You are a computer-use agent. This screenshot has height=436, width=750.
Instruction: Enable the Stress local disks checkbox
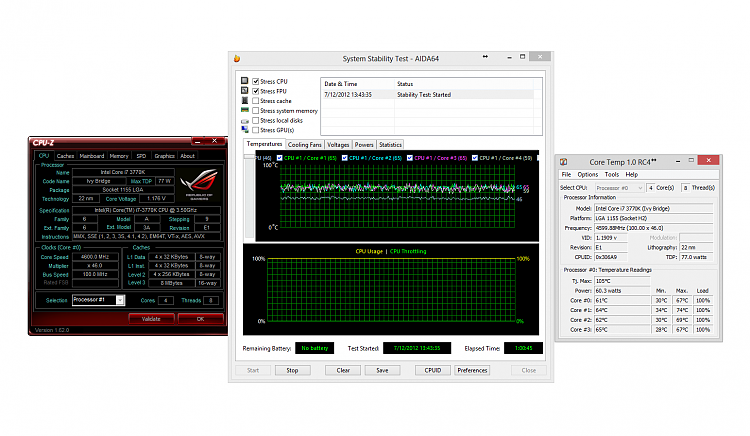[x=255, y=120]
